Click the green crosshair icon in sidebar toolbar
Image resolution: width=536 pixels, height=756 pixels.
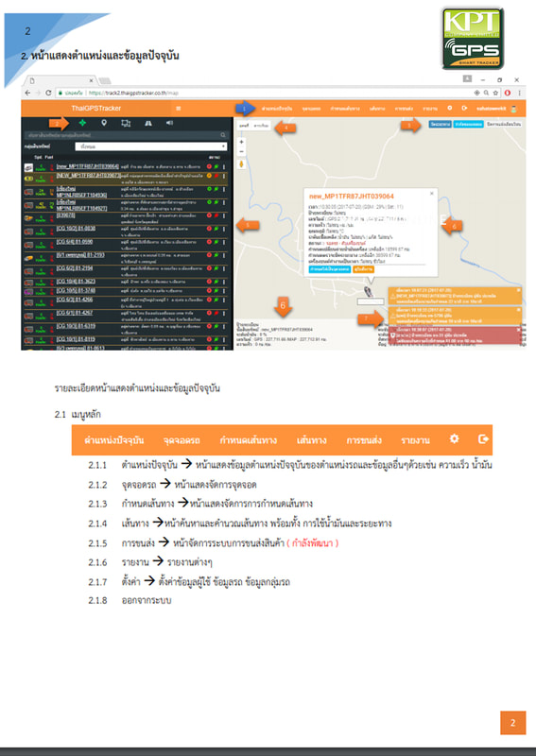82,124
